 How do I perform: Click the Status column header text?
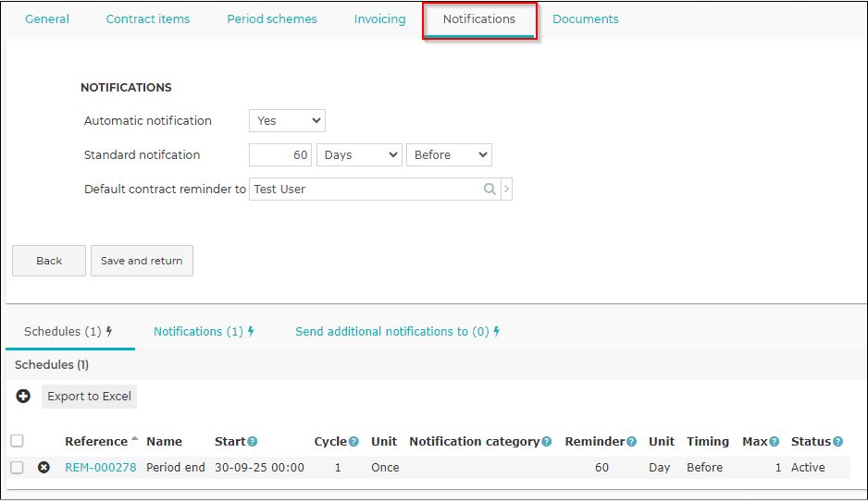pyautogui.click(x=811, y=442)
